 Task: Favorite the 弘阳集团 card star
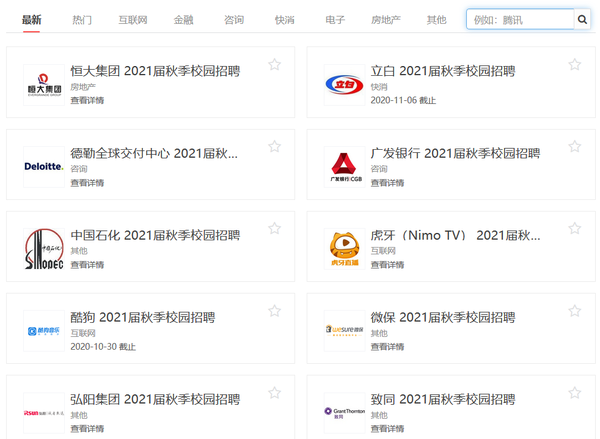click(274, 393)
